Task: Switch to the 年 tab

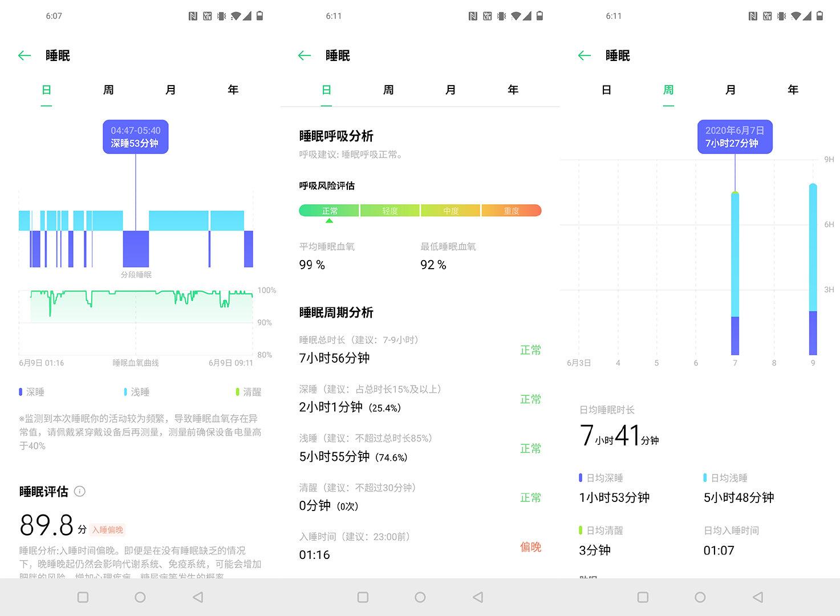Action: click(x=233, y=90)
